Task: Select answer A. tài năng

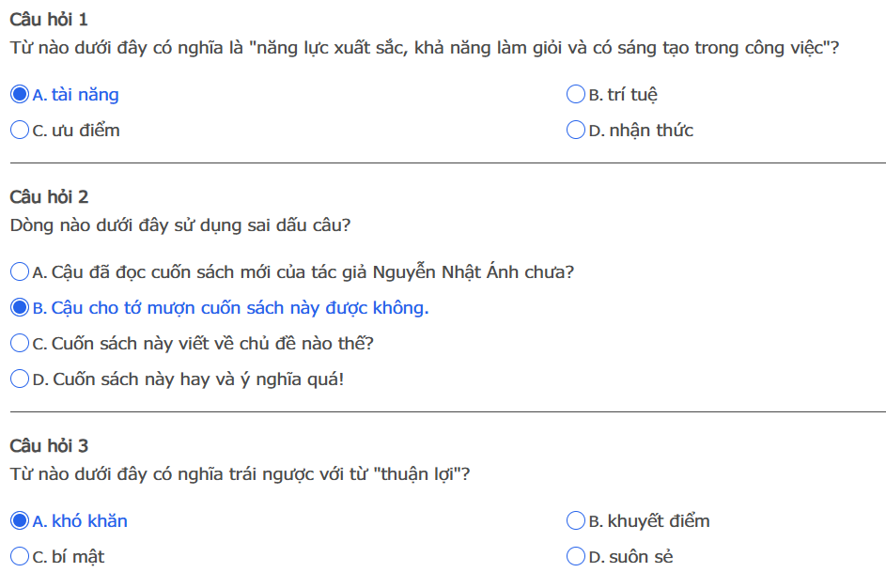Action: pos(20,95)
